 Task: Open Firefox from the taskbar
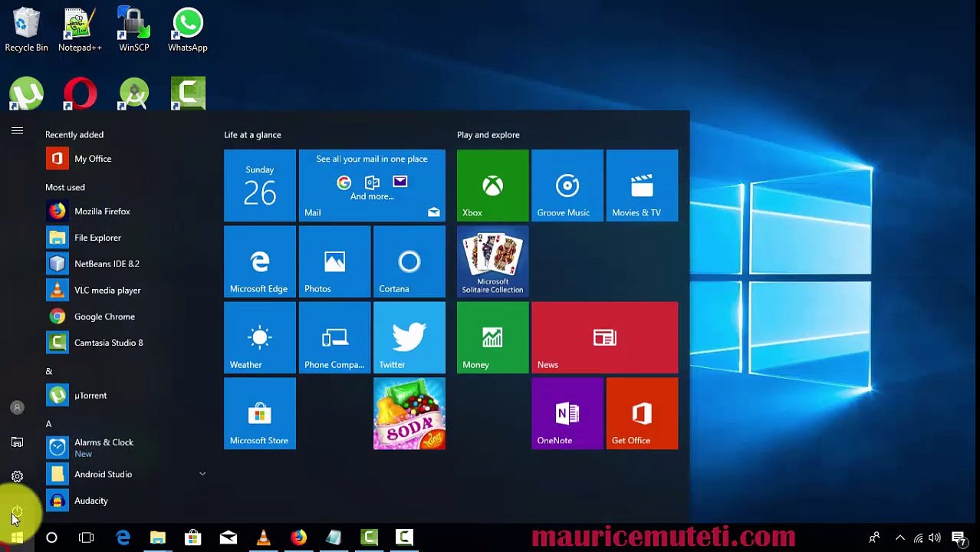pos(299,537)
